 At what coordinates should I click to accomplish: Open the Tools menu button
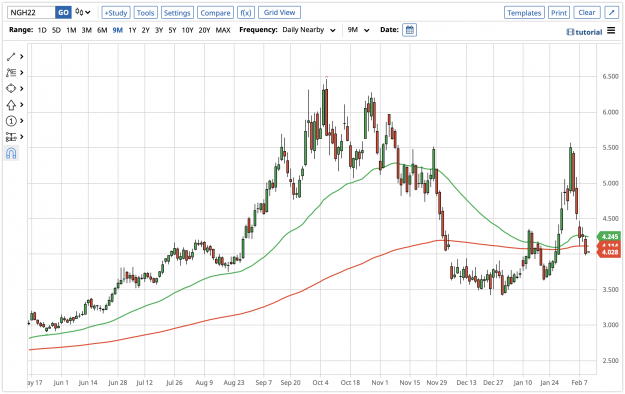145,13
